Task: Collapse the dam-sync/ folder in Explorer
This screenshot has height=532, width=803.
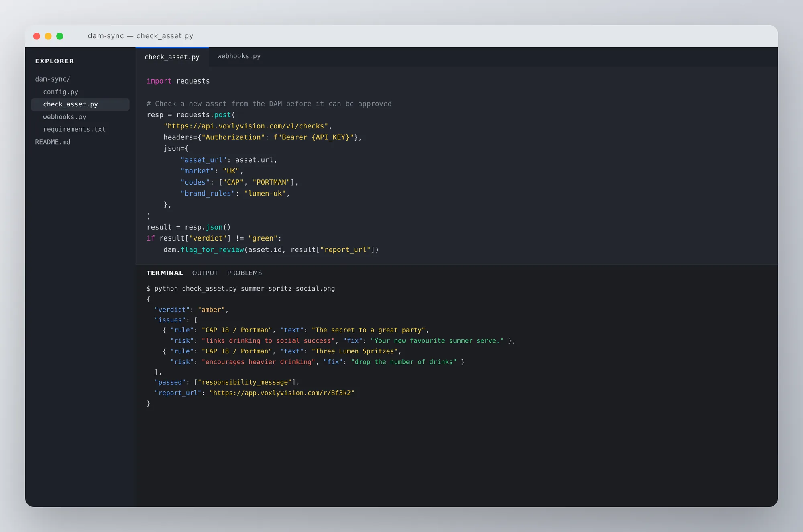Action: pos(53,79)
